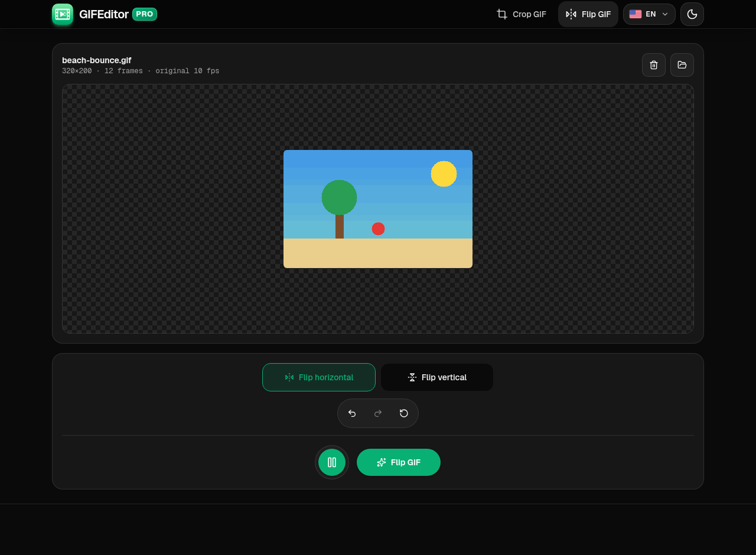Pause the GIF preview playback
Viewport: 756px width, 555px height.
332,462
